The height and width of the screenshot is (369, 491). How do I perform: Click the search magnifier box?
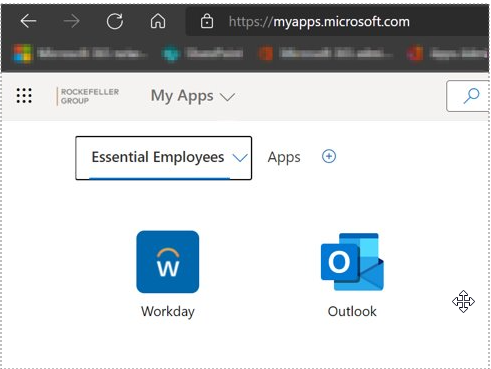pyautogui.click(x=468, y=96)
